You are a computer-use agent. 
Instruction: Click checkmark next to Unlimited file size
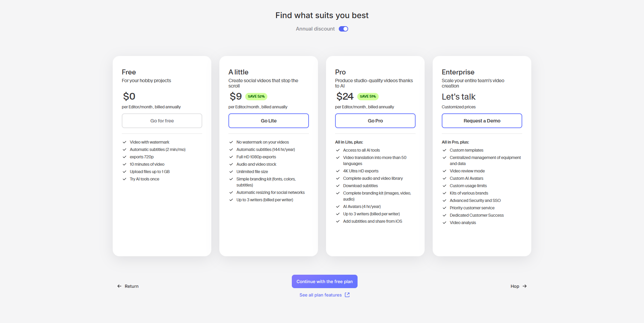[231, 172]
